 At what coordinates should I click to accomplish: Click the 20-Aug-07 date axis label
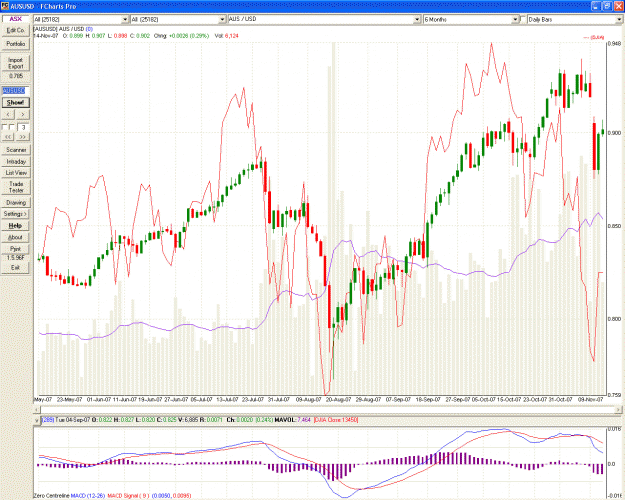coord(338,400)
